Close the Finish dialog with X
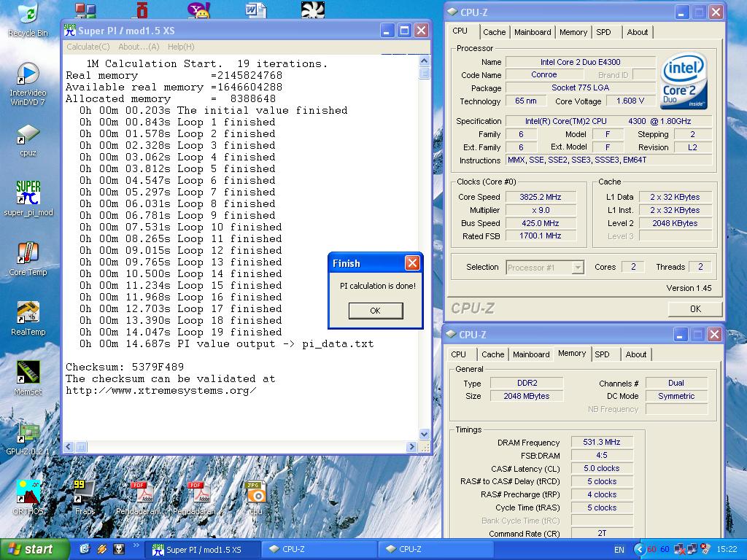The image size is (747, 560). (x=412, y=262)
